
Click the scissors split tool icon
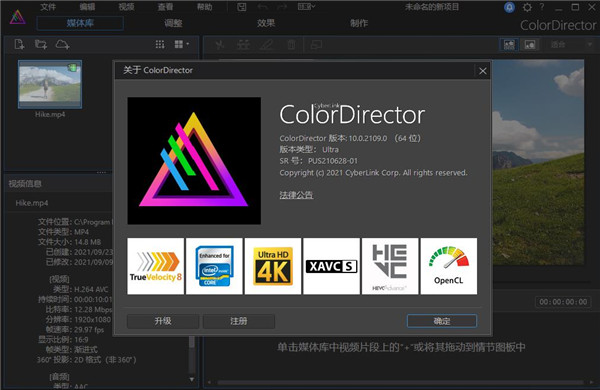(220, 45)
